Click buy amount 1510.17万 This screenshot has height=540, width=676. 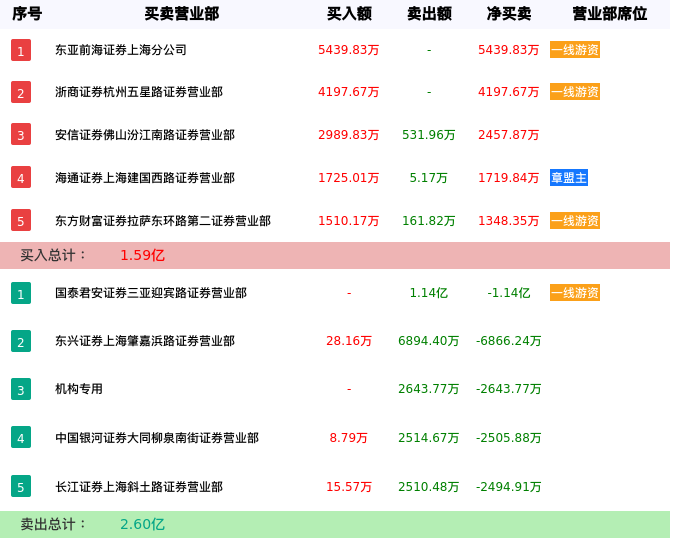348,221
